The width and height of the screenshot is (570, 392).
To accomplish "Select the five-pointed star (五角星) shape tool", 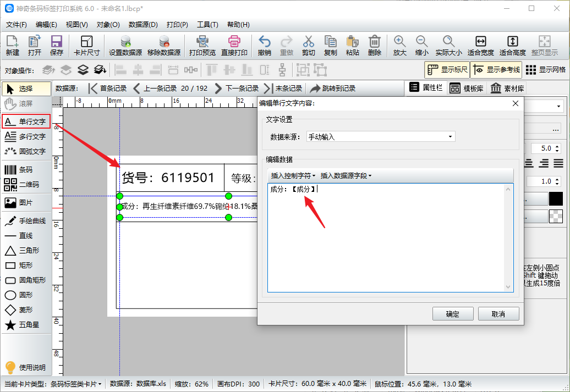I will coord(26,325).
